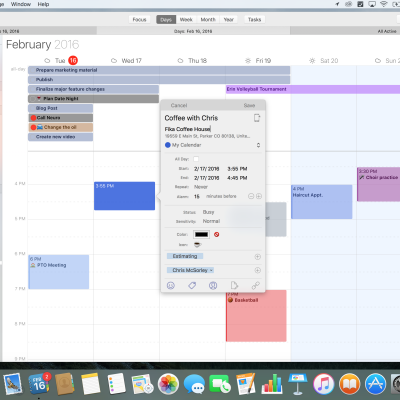Click the contact person icon in event popup
The image size is (400, 400).
[x=213, y=286]
